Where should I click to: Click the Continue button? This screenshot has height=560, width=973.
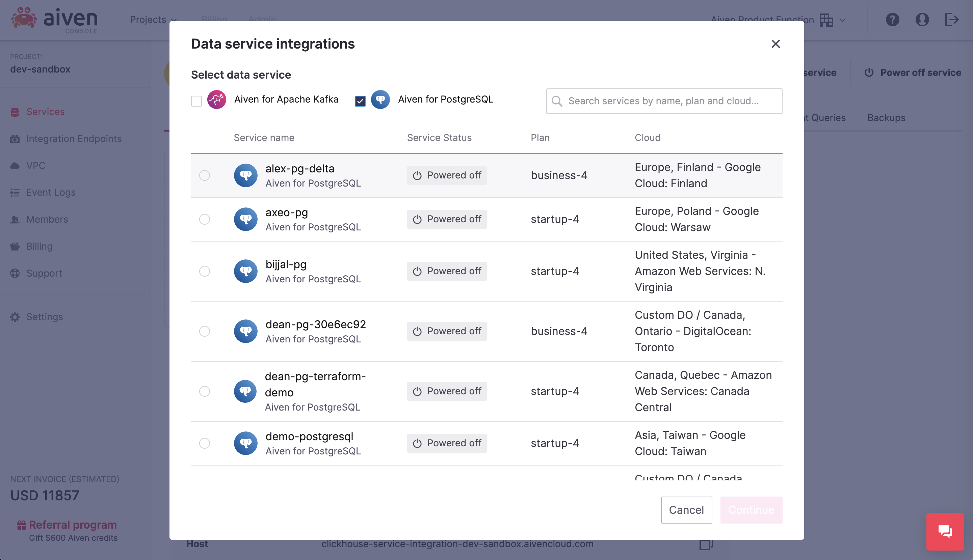[x=751, y=510]
